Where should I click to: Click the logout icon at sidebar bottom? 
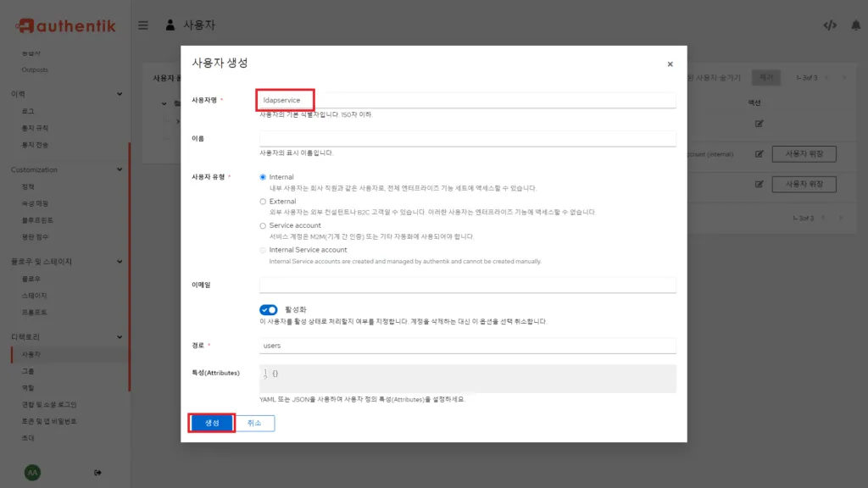pyautogui.click(x=98, y=472)
